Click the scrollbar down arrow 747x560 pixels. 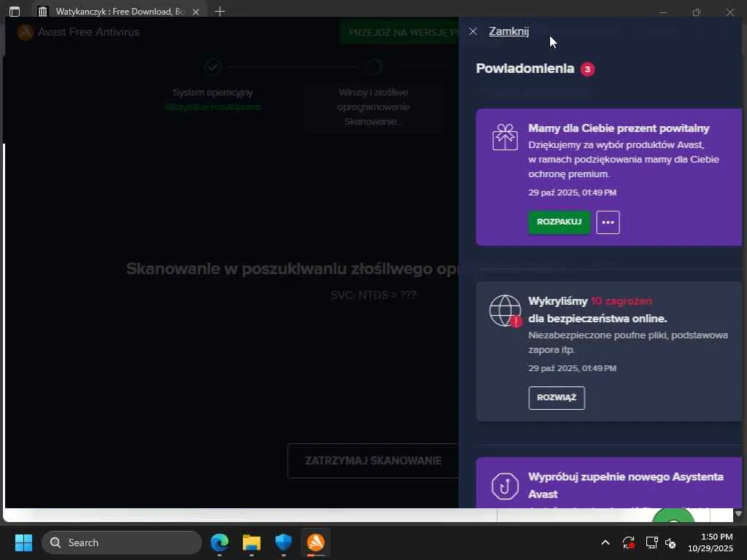point(738,514)
